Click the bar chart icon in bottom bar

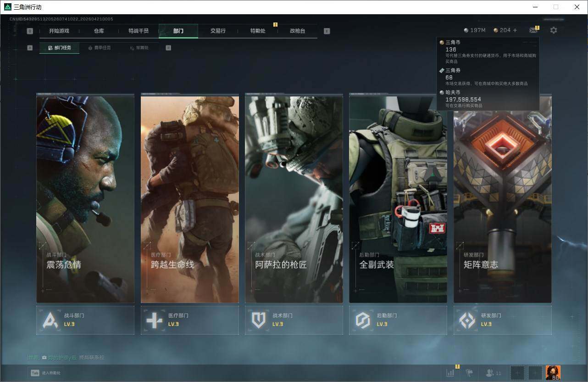(x=450, y=373)
